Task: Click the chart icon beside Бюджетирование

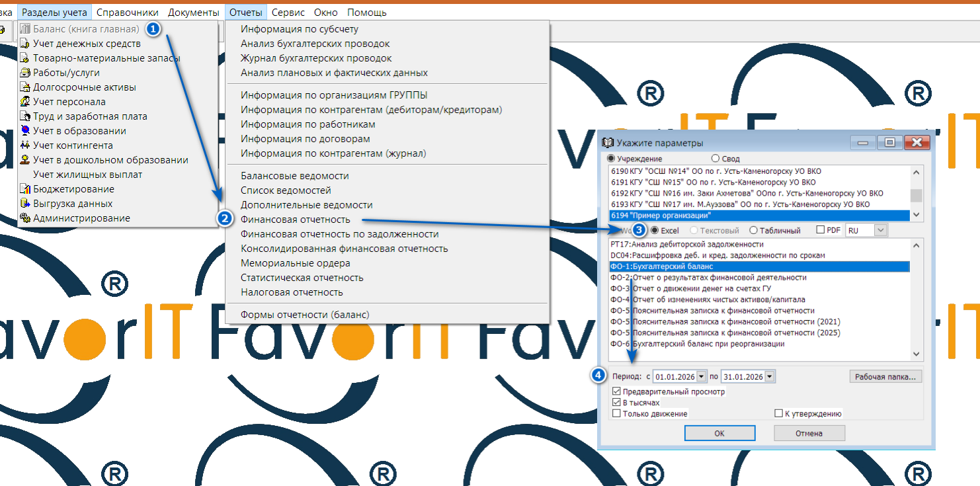Action: point(25,189)
